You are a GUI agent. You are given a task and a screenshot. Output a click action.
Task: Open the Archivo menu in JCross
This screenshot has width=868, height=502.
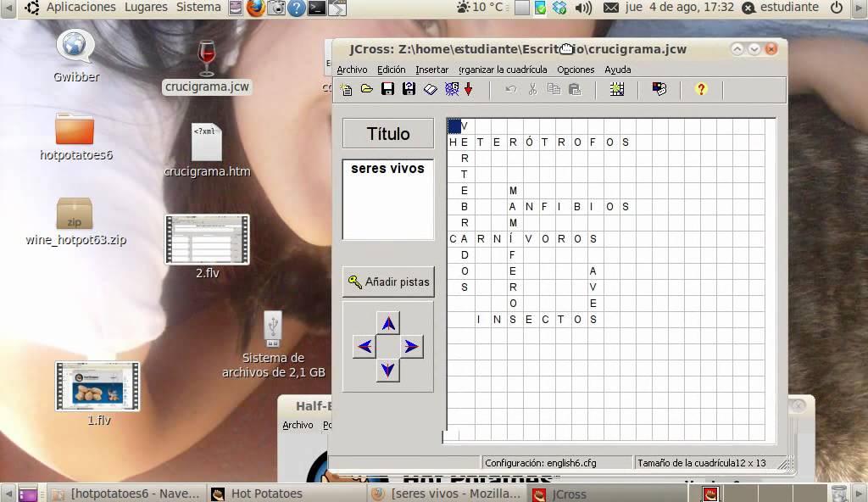pos(352,70)
